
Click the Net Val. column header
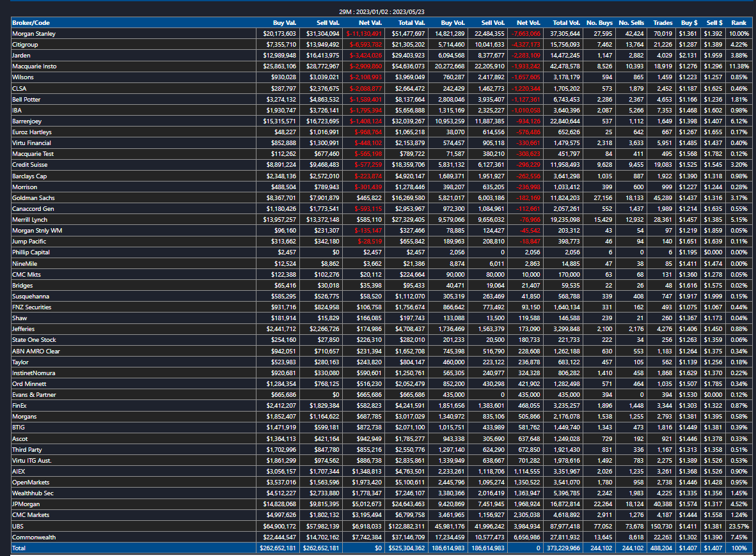click(x=370, y=22)
